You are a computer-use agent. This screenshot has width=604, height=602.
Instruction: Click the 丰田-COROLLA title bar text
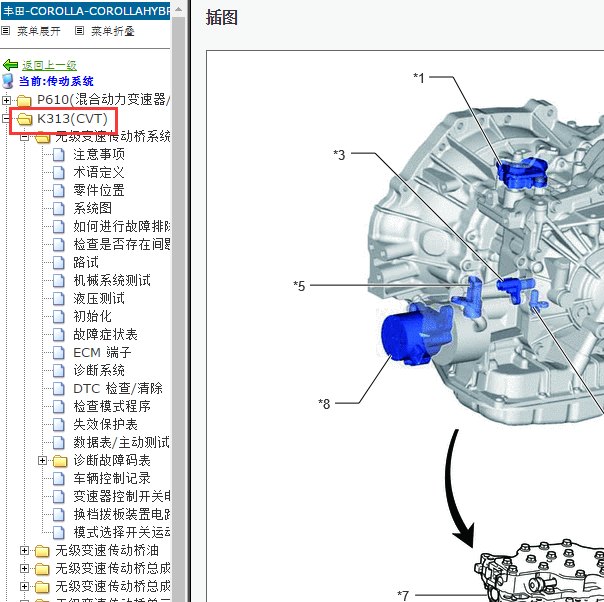click(86, 11)
